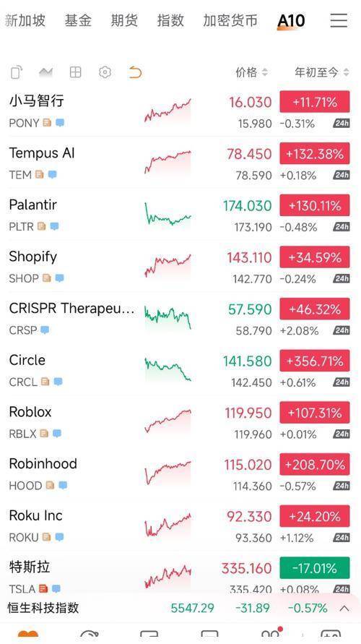Toggle the 24h badge on Roku row
This screenshot has width=361, height=644.
coord(342,538)
